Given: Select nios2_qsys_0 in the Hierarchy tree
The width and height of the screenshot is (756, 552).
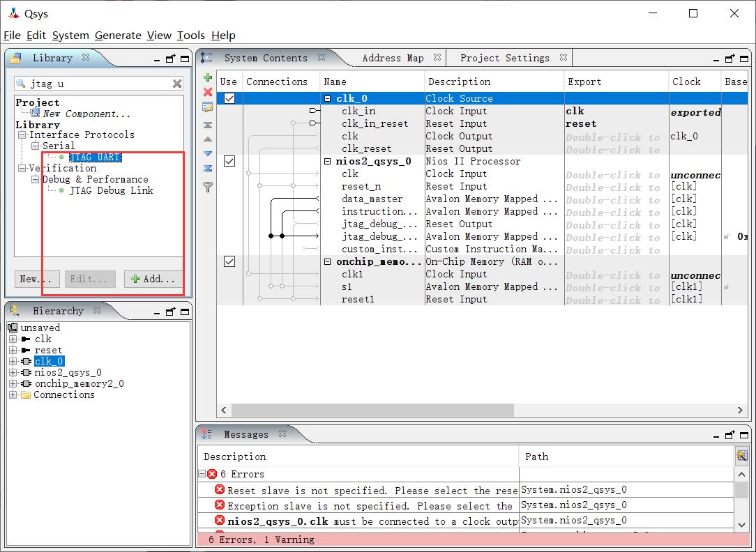Looking at the screenshot, I should 68,372.
